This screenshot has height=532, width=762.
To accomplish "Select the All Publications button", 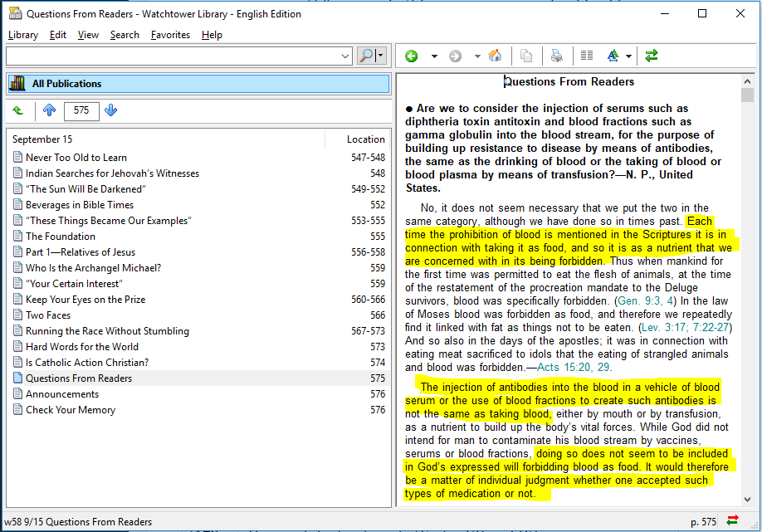I will tap(198, 84).
